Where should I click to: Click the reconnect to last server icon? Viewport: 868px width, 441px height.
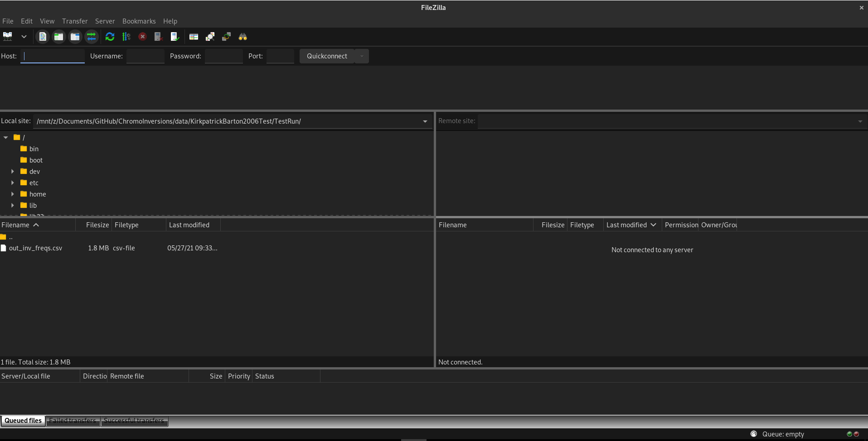pyautogui.click(x=175, y=37)
